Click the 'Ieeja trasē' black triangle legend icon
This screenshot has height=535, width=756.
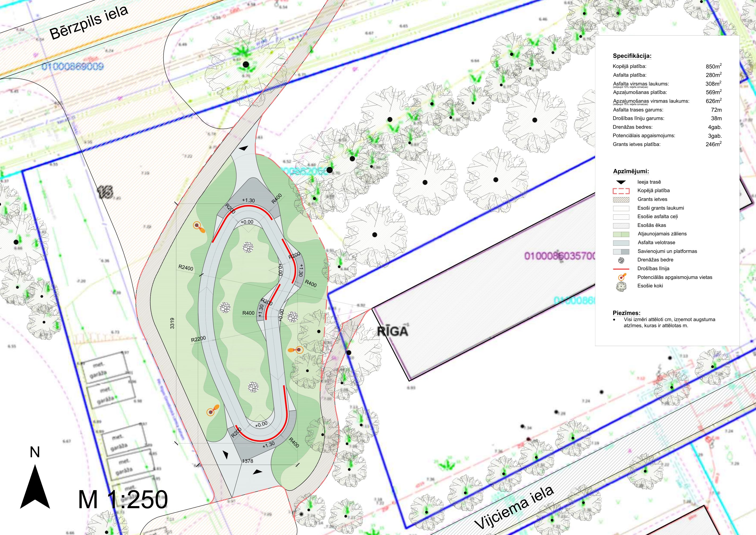coord(621,182)
